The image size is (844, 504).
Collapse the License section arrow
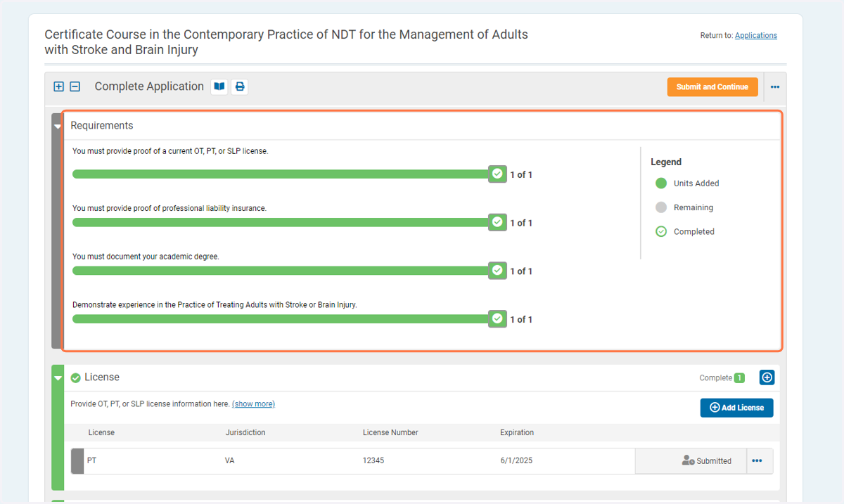(x=58, y=378)
